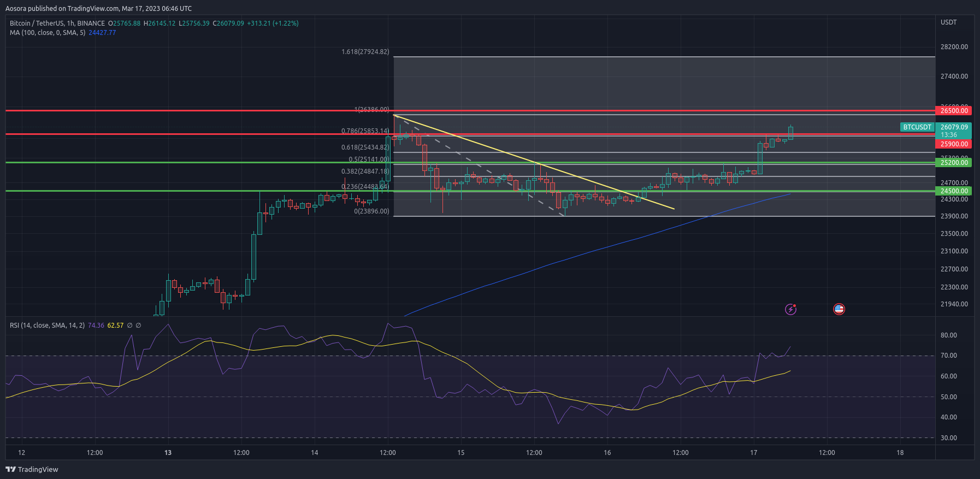Click the second RSI circle icon

tap(138, 326)
